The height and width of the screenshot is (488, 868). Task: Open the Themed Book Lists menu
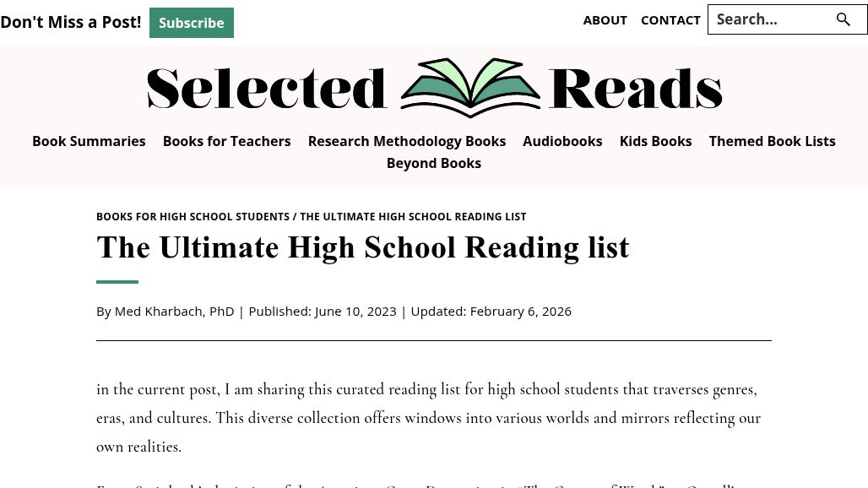[772, 141]
